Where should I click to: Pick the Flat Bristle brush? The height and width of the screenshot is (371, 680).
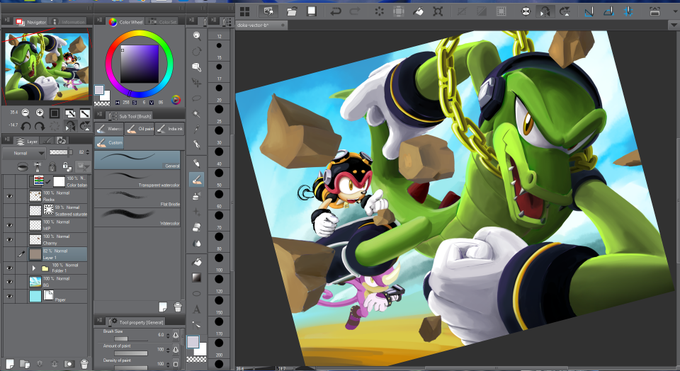[137, 198]
